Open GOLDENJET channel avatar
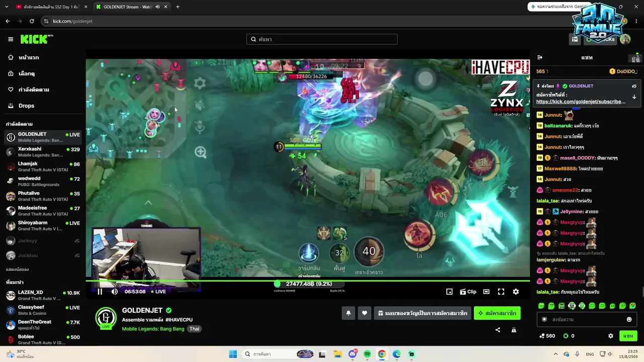This screenshot has width=644, height=362. click(106, 318)
